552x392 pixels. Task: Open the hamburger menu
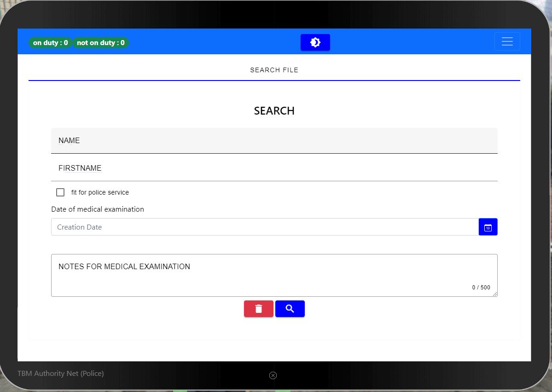507,41
